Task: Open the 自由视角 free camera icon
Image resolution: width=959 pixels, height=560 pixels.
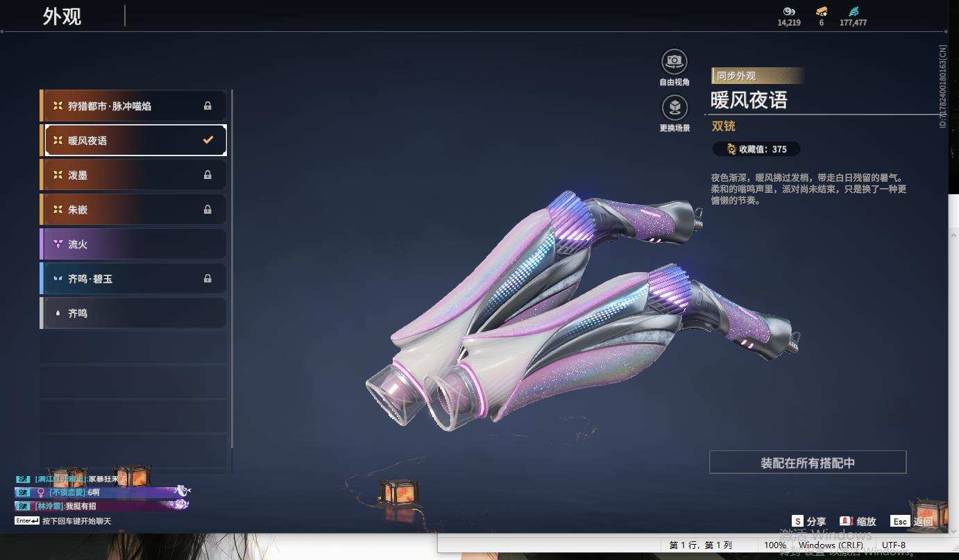Action: (x=674, y=62)
